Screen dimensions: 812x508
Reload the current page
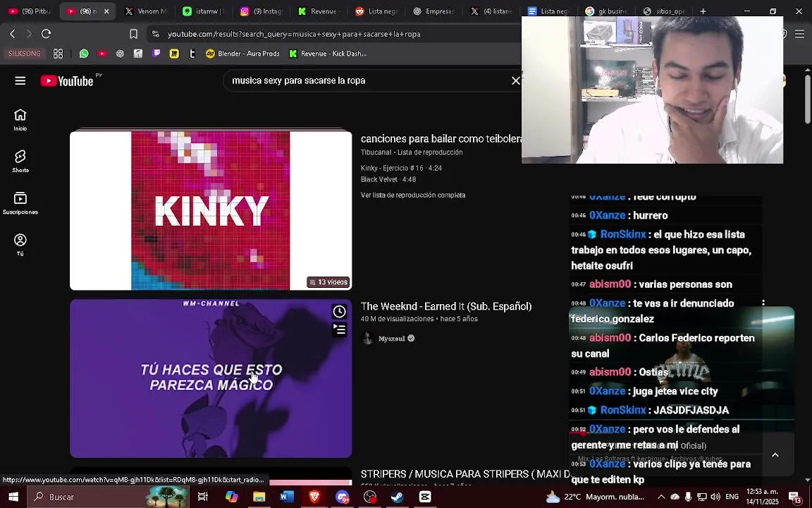click(46, 34)
